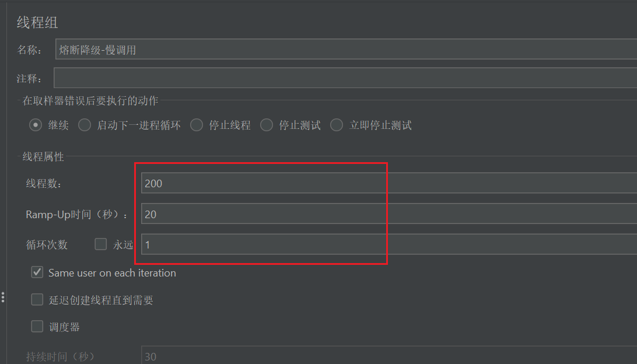The width and height of the screenshot is (637, 364).
Task: Toggle the 调度器 checkbox
Action: [x=37, y=327]
